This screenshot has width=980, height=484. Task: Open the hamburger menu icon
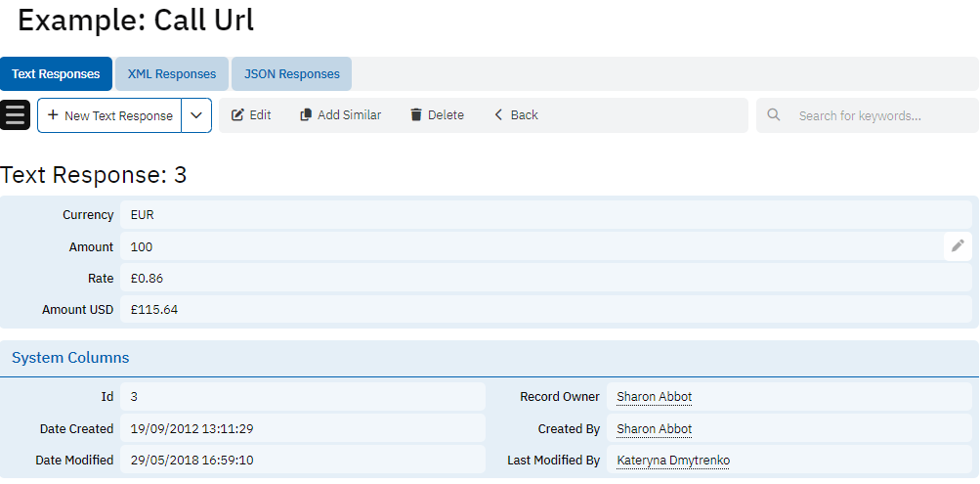(16, 115)
